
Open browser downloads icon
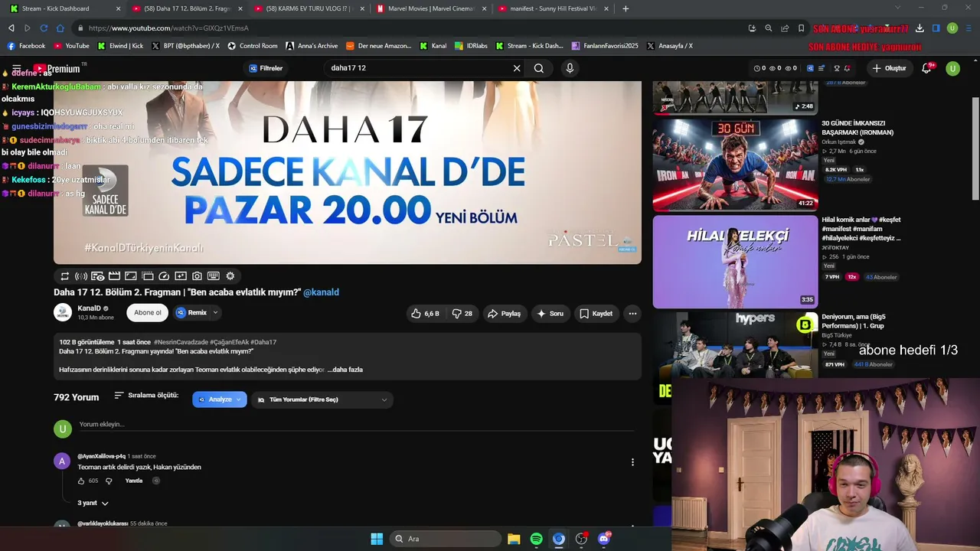(x=920, y=28)
